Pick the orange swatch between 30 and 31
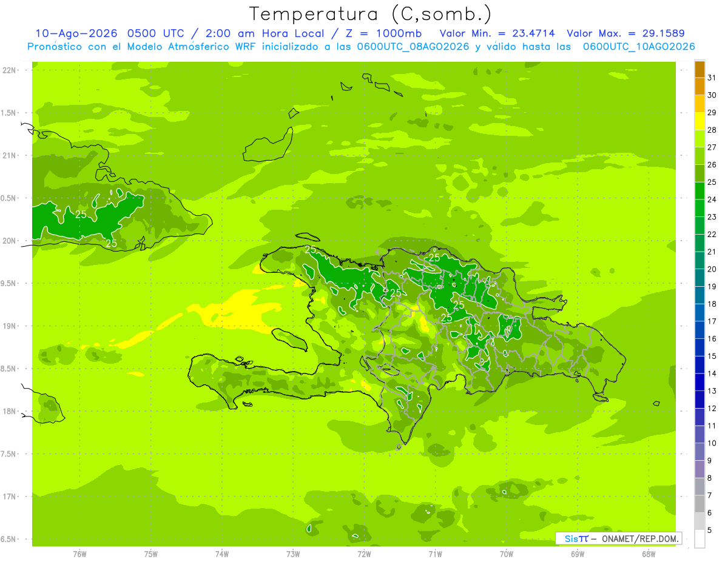 (700, 87)
